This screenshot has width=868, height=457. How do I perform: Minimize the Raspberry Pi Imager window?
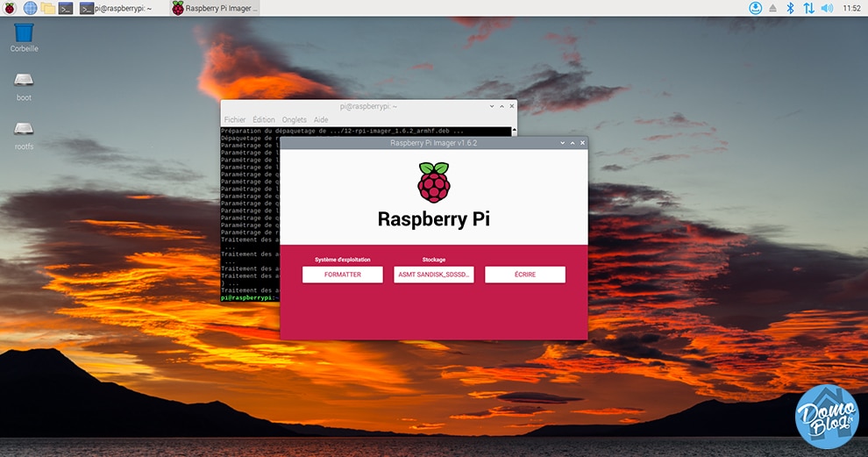coord(562,143)
